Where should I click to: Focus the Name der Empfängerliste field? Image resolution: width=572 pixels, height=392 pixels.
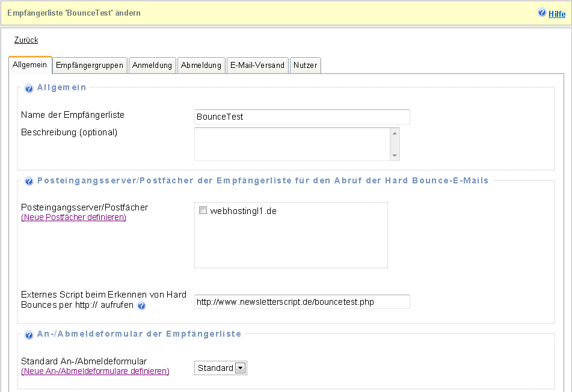pyautogui.click(x=302, y=117)
